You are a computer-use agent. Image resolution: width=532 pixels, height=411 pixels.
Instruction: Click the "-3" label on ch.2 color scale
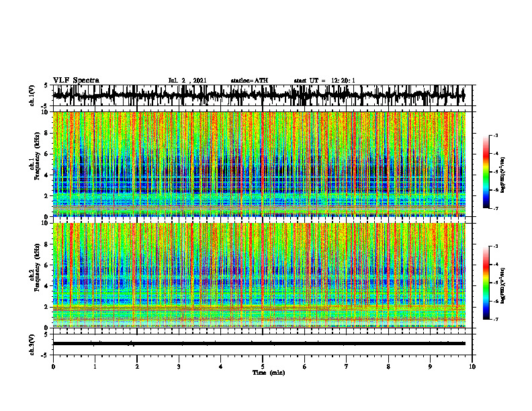click(x=496, y=246)
